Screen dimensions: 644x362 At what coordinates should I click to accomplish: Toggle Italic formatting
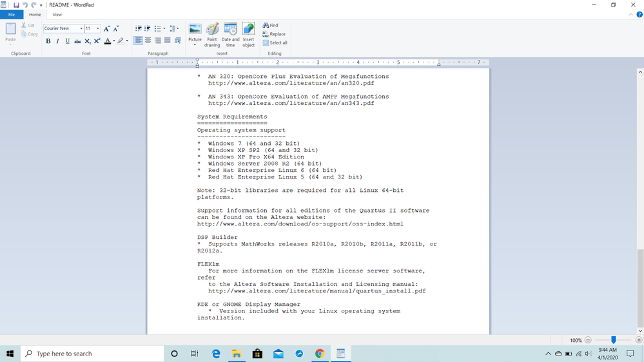point(57,41)
